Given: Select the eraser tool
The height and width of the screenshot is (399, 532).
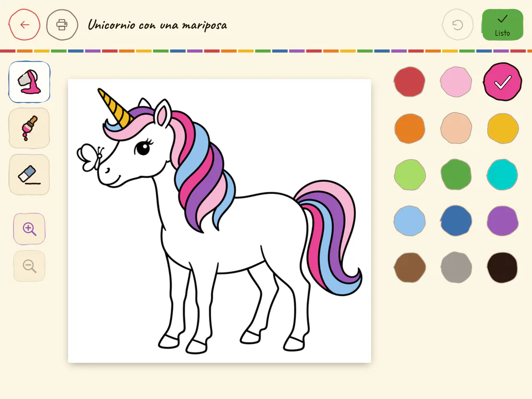Looking at the screenshot, I should tap(29, 175).
